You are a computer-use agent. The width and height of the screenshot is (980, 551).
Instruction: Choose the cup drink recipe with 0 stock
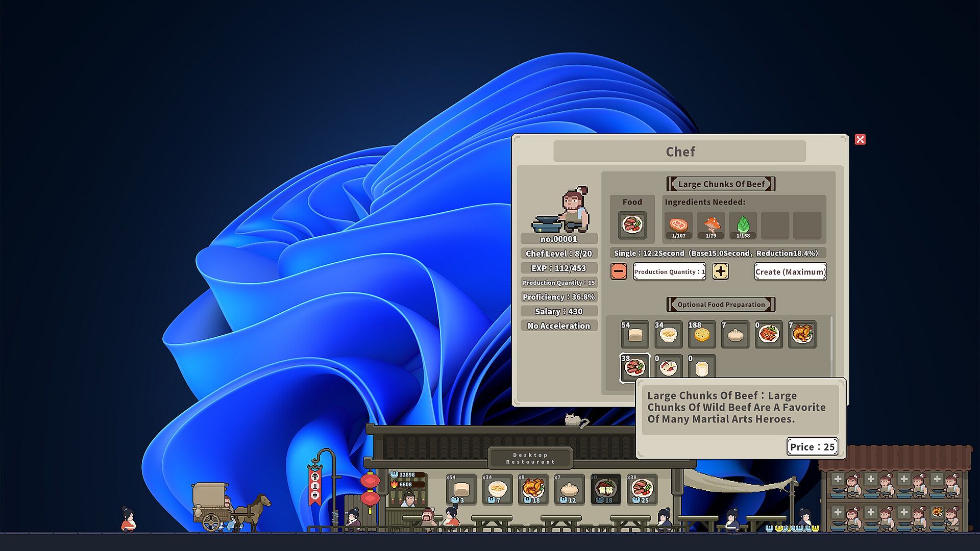(x=701, y=367)
